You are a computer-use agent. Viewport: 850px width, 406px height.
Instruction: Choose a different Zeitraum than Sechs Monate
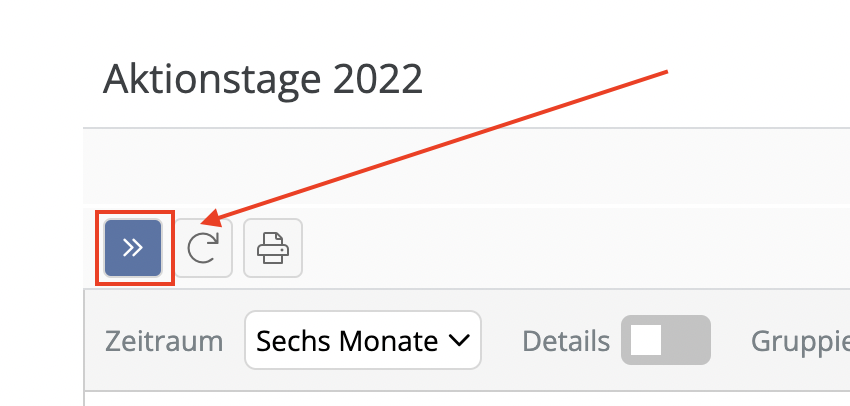pyautogui.click(x=363, y=340)
